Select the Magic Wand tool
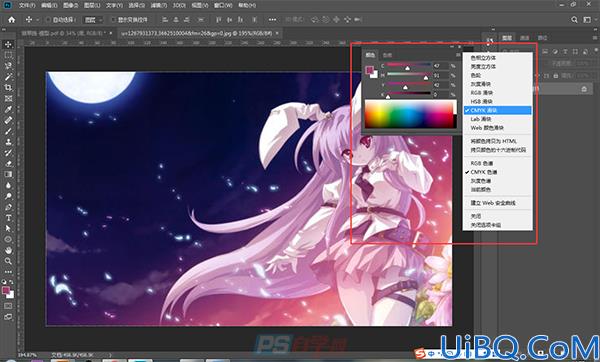 pos(8,77)
